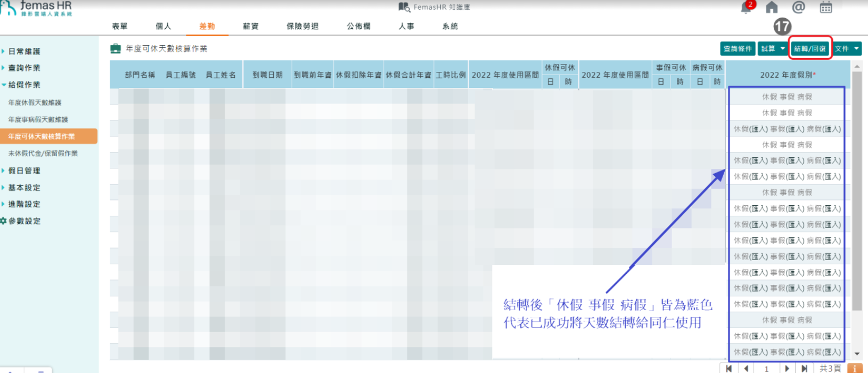Select 年度可休天數核算作業 in the sidebar
Viewport: 868px width, 373px height.
[x=48, y=136]
